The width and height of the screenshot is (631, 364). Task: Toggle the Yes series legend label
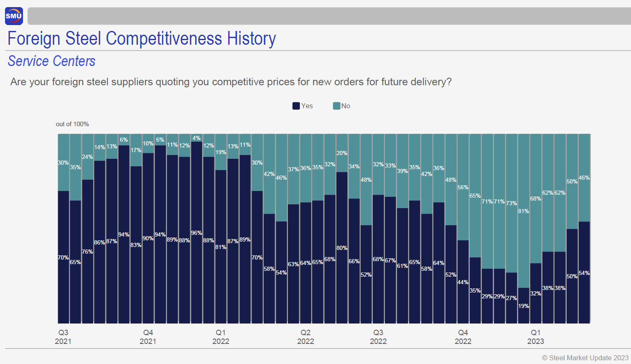(x=307, y=106)
